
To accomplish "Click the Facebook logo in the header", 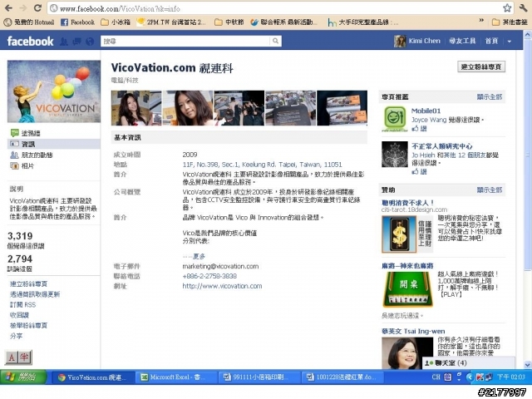I will 30,41.
